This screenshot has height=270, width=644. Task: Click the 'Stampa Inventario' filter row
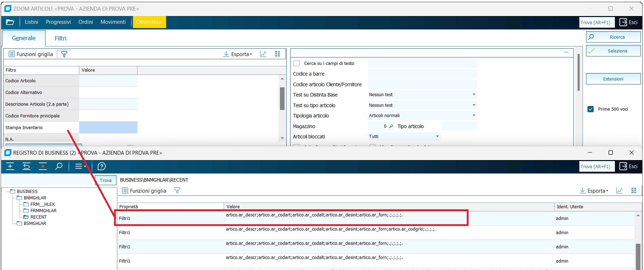point(71,127)
